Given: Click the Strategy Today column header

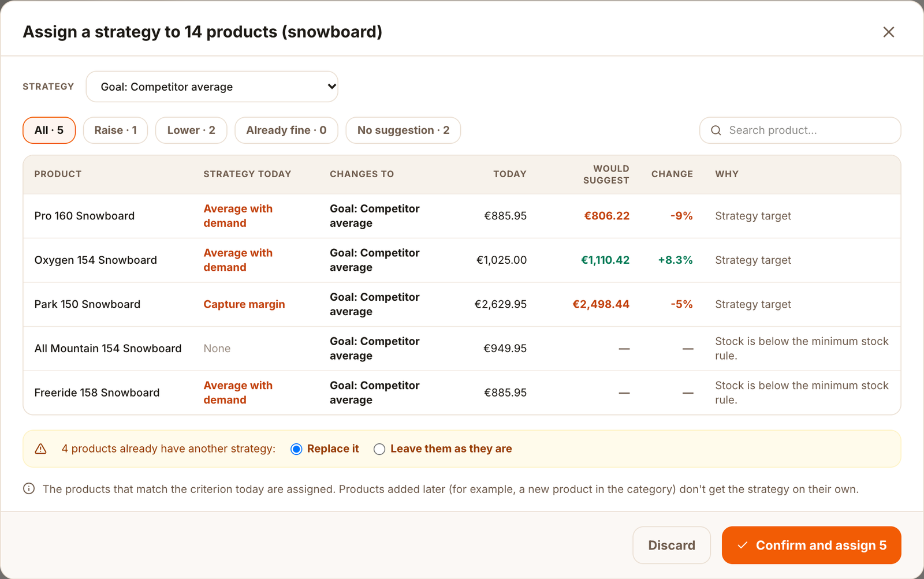Looking at the screenshot, I should coord(247,174).
